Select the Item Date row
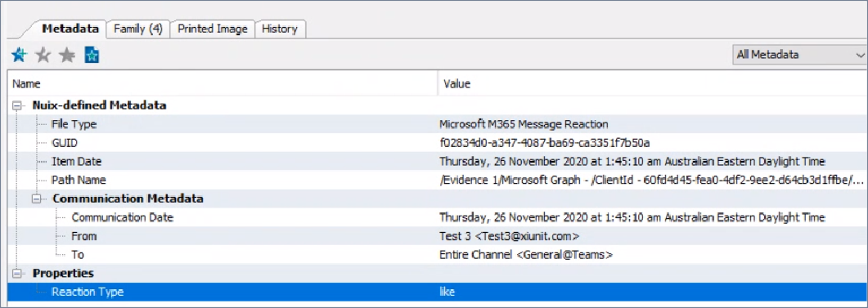868x308 pixels. tap(438, 162)
